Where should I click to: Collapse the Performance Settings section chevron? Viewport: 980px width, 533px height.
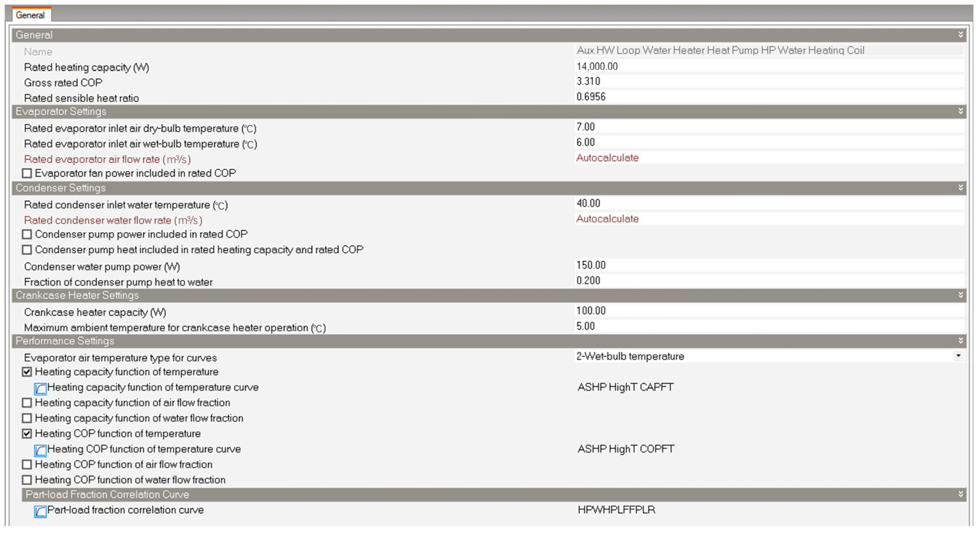pos(960,341)
